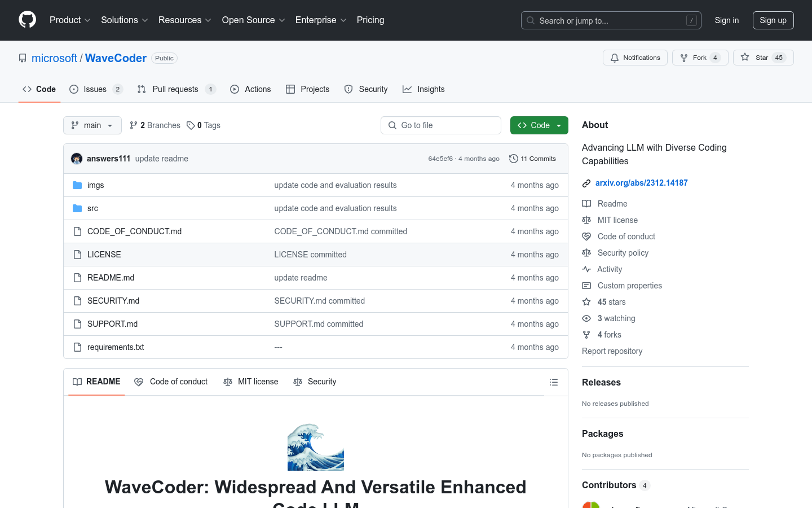Open the Resources dropdown
Image resolution: width=812 pixels, height=508 pixels.
185,20
